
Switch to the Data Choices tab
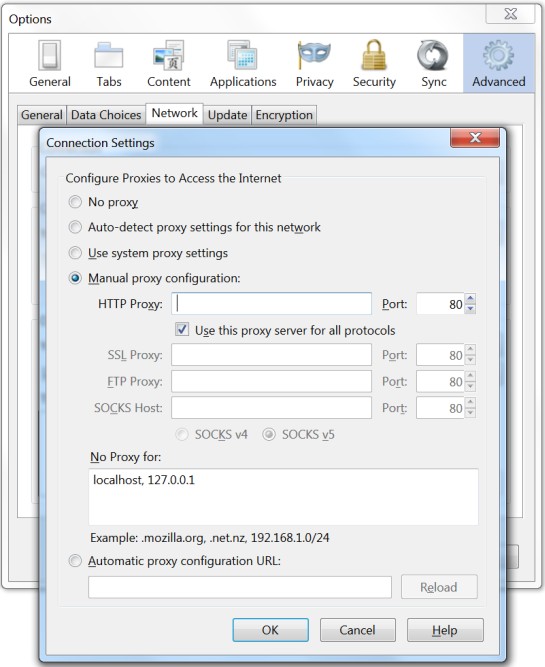point(106,115)
